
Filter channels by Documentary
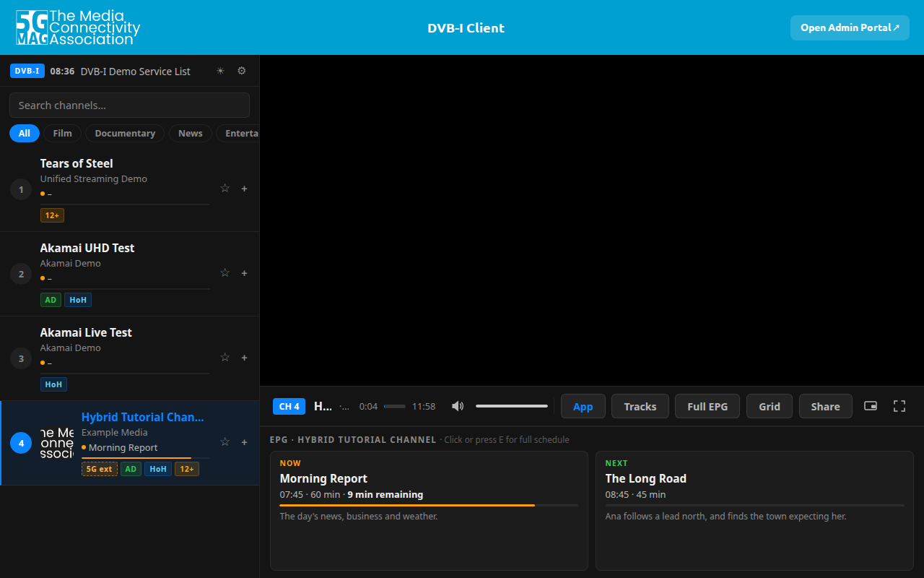[x=125, y=133]
